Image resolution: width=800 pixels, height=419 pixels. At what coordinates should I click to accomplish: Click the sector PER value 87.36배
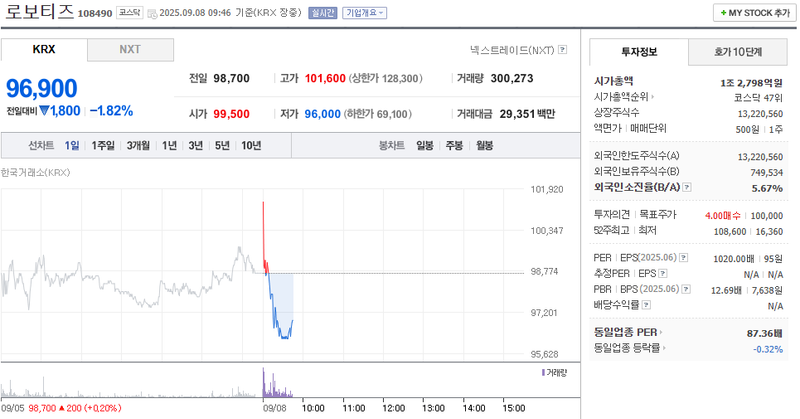point(764,333)
